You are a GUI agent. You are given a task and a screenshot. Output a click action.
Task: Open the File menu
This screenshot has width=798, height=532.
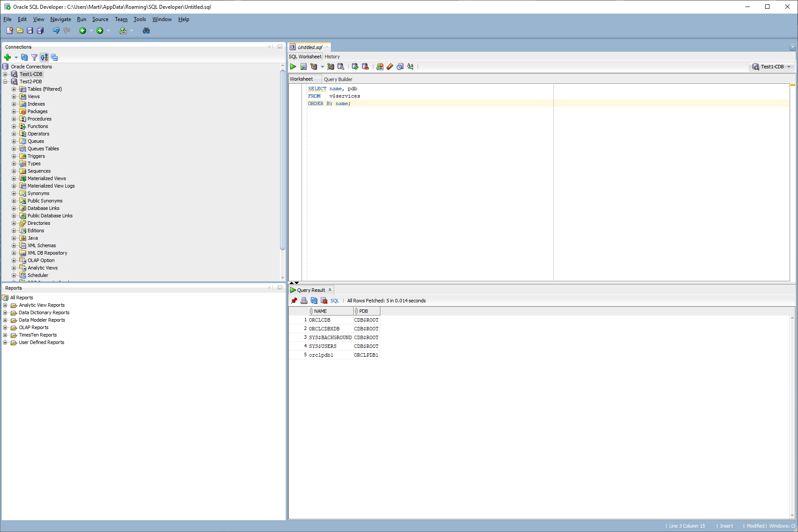pos(7,19)
